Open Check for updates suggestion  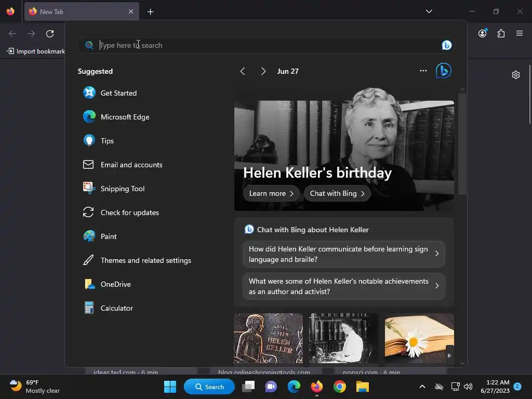(121, 212)
